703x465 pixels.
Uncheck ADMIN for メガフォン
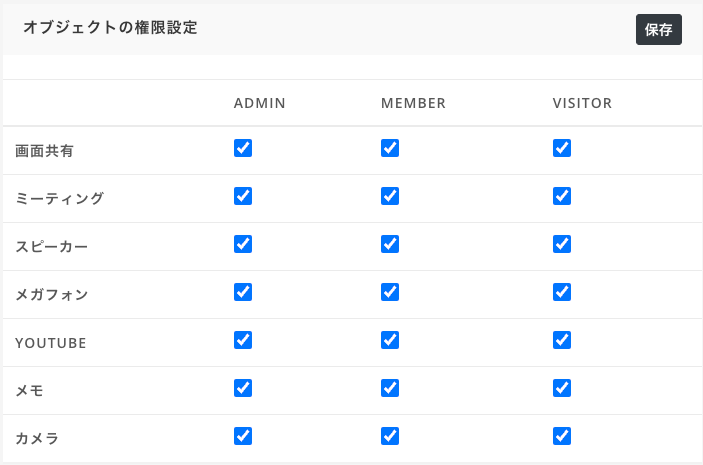tap(243, 292)
